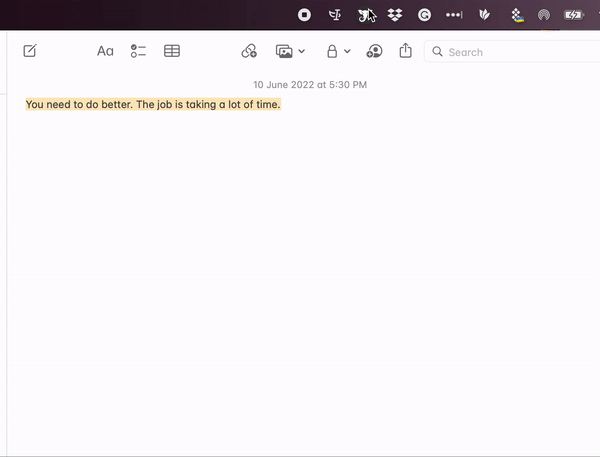Click the add link icon
Viewport: 600px width, 457px height.
pyautogui.click(x=249, y=51)
